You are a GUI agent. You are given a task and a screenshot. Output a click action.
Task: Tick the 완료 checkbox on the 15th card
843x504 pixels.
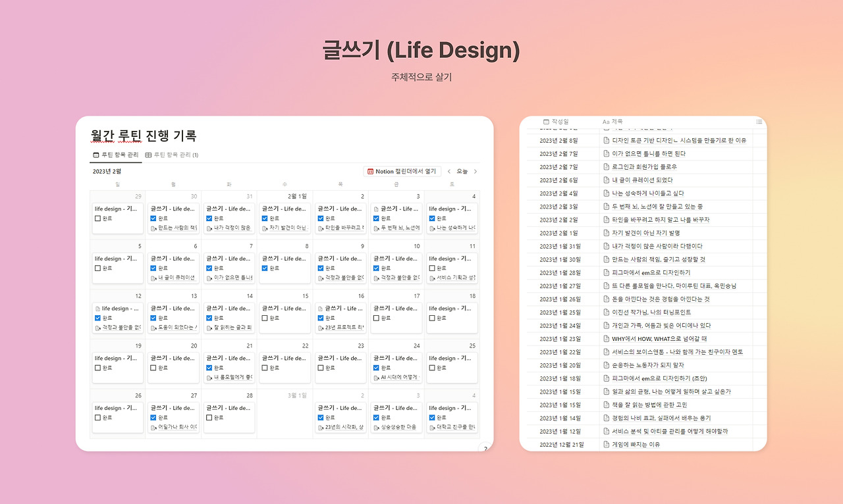coord(265,318)
